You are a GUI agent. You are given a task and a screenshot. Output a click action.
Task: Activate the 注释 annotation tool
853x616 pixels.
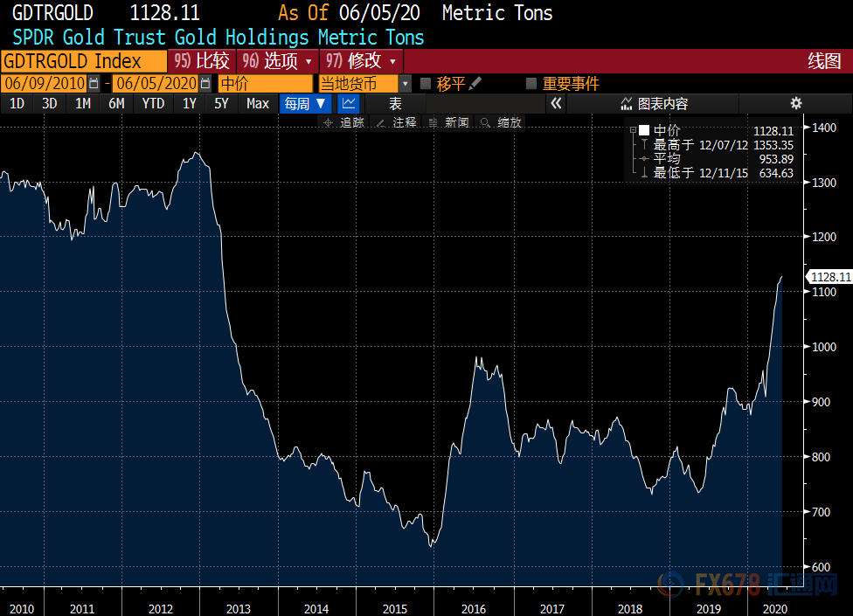point(397,122)
